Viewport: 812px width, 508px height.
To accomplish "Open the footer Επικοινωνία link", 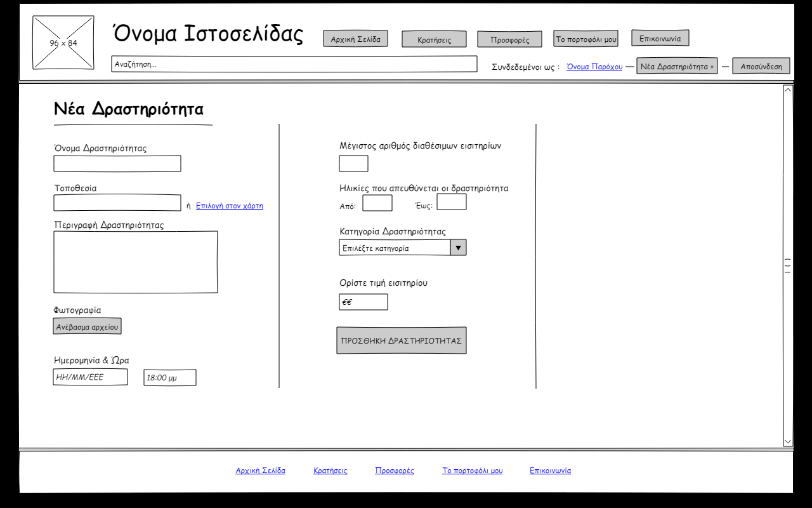I will [550, 471].
